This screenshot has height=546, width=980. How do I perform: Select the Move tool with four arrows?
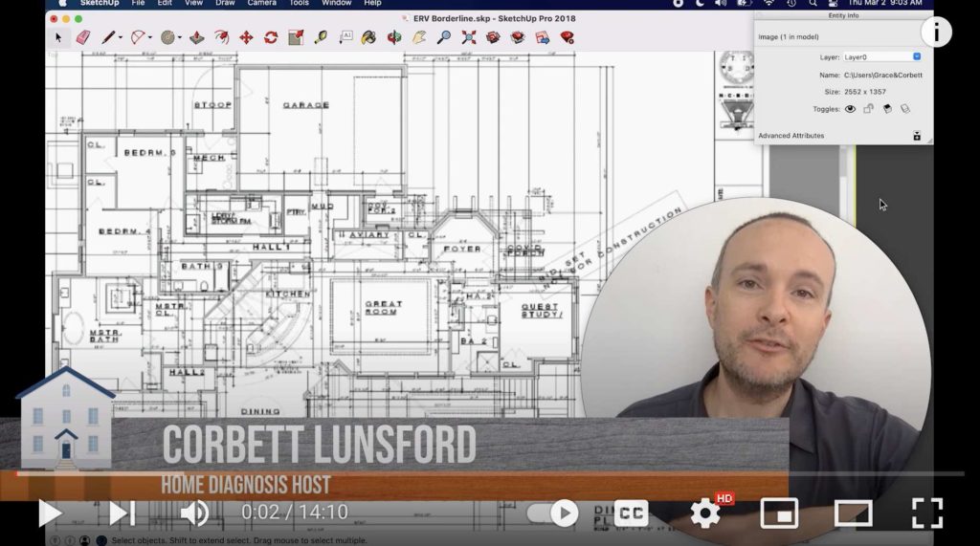(246, 37)
